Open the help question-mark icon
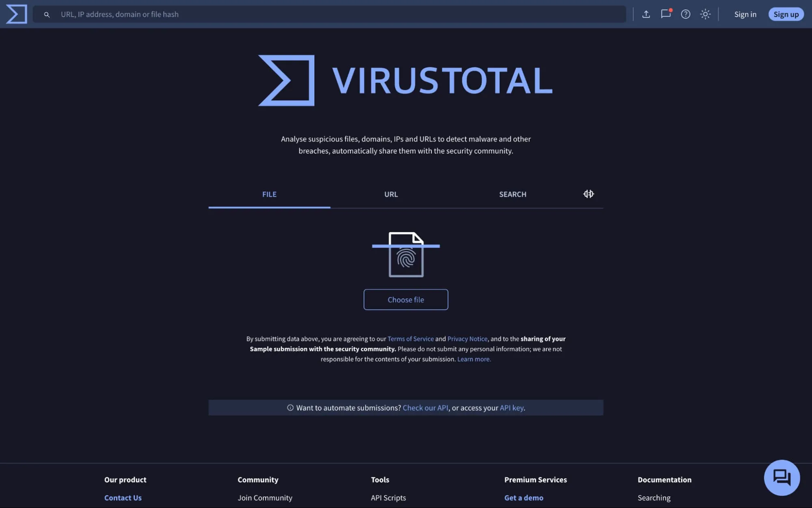Screen dimensions: 812x508 pyautogui.click(x=686, y=14)
